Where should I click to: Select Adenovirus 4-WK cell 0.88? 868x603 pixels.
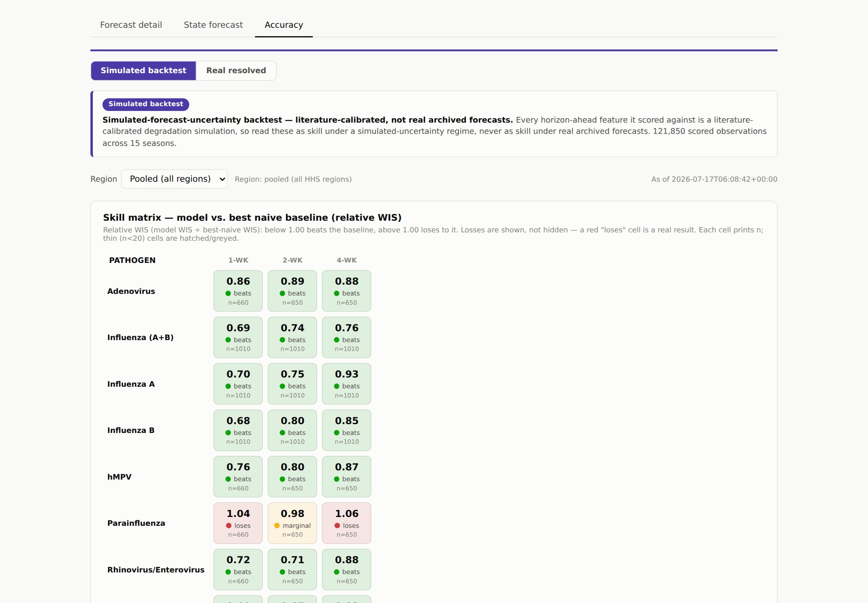pos(346,291)
